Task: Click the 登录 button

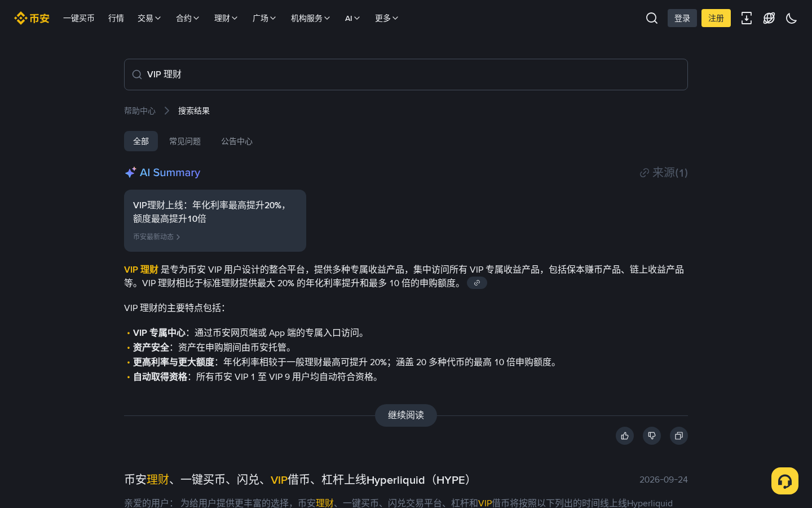Action: pos(682,18)
